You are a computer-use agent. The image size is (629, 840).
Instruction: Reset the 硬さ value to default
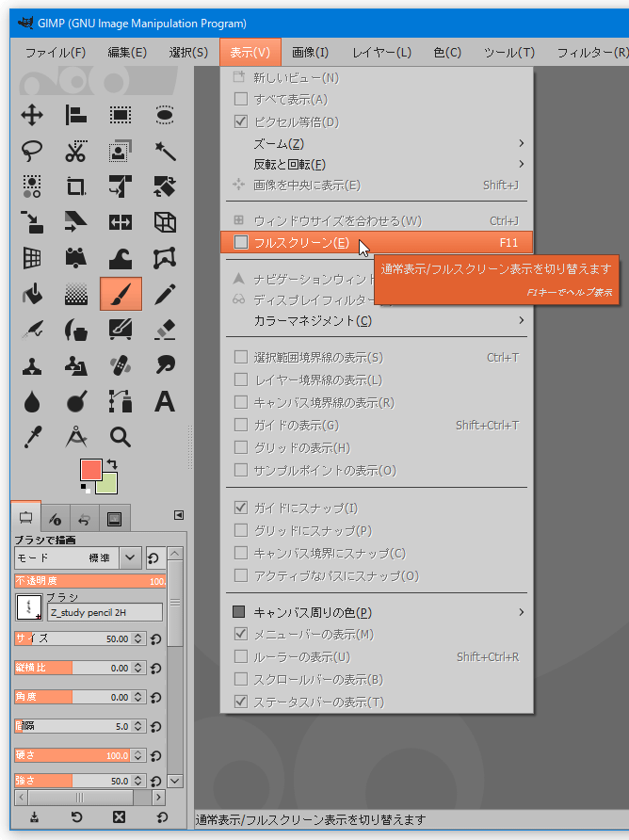pyautogui.click(x=156, y=756)
